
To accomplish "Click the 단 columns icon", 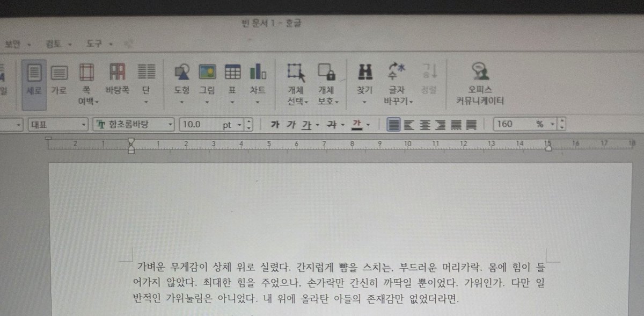I will 147,71.
